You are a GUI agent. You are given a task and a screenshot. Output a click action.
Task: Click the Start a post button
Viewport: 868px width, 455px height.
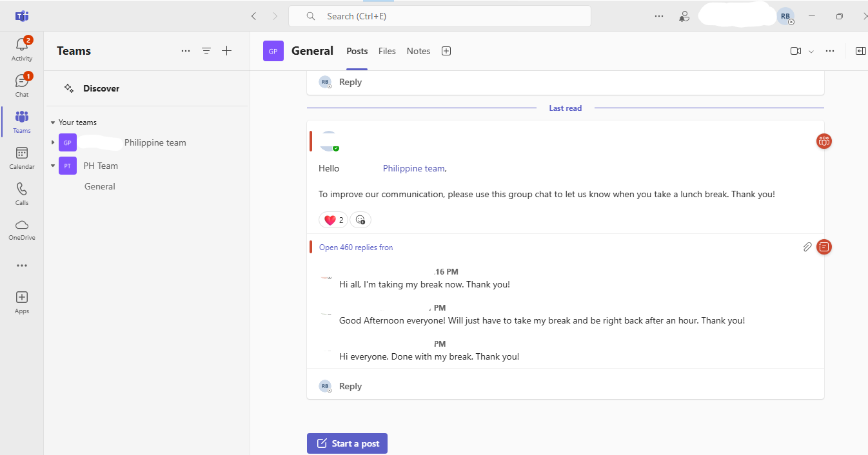pos(347,443)
